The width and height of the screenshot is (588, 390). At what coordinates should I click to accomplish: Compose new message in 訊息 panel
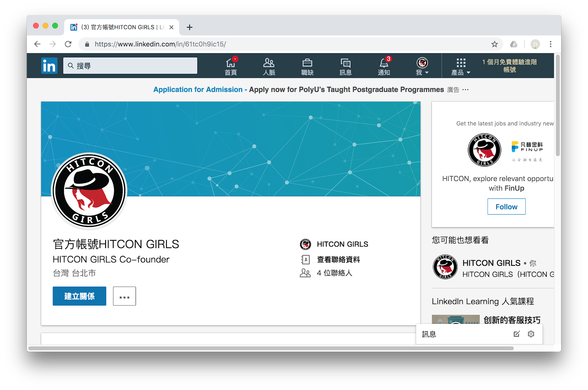[517, 334]
